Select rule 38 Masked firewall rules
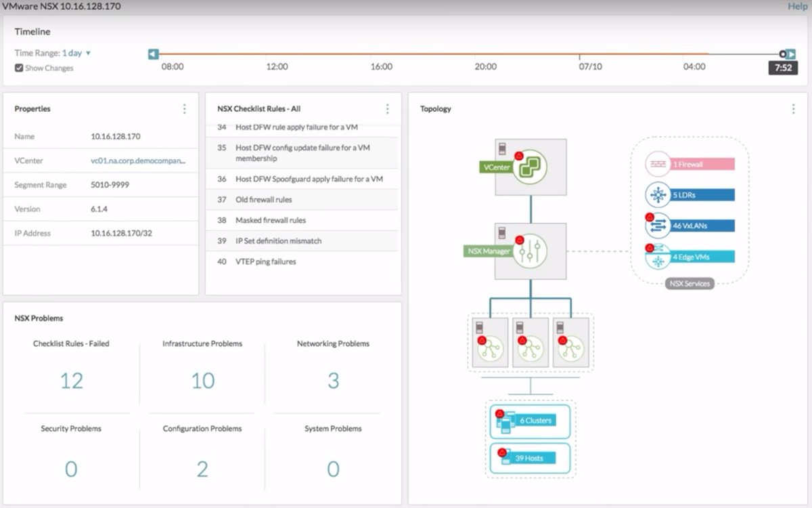812x508 pixels. (x=303, y=220)
